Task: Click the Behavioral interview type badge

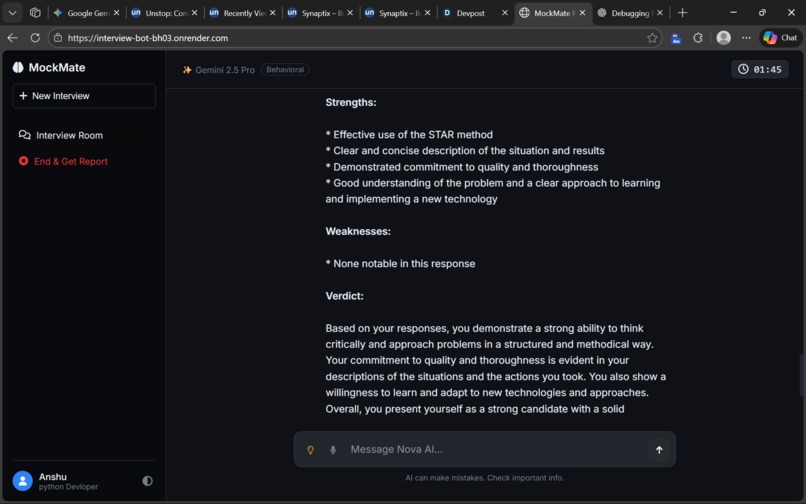Action: point(285,69)
